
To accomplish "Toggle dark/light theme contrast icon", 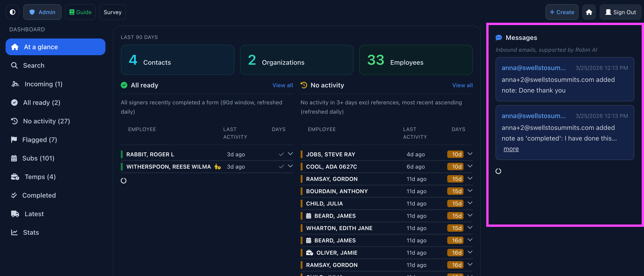I will click(x=13, y=12).
